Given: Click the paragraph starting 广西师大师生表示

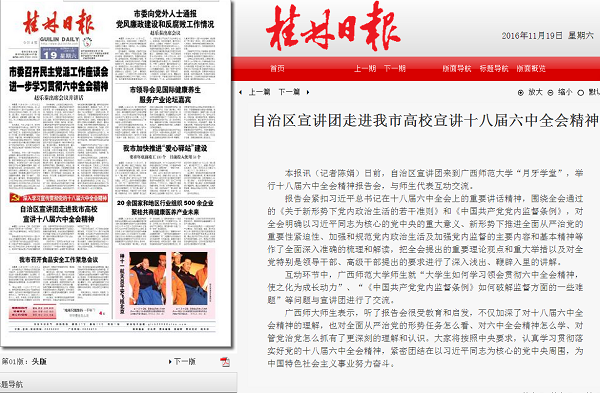Looking at the screenshot, I should [425, 338].
